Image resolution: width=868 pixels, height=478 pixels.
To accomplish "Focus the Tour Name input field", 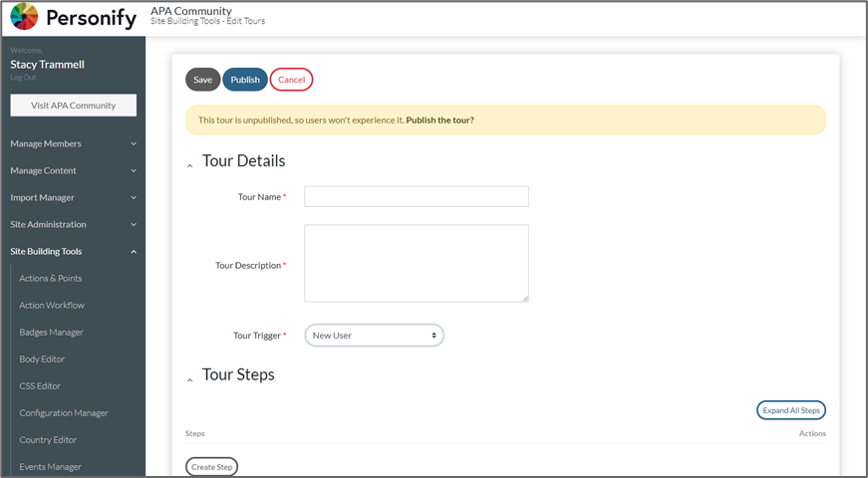I will [416, 196].
